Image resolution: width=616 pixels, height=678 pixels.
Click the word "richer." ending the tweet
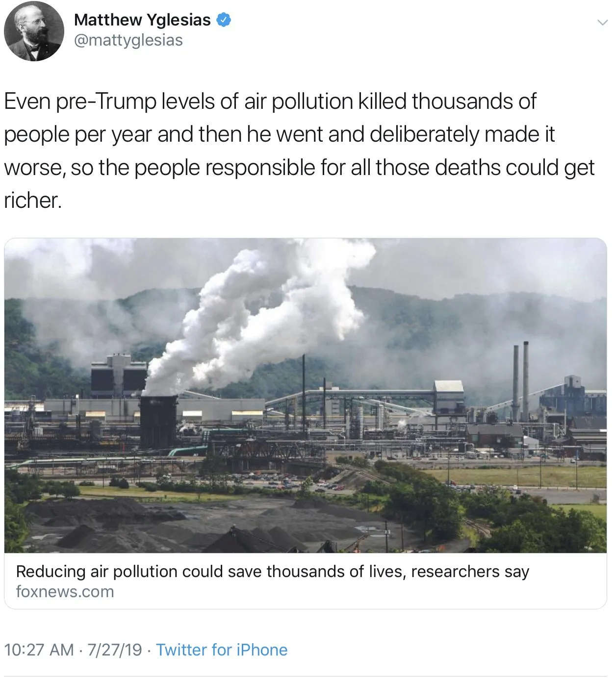pos(33,201)
